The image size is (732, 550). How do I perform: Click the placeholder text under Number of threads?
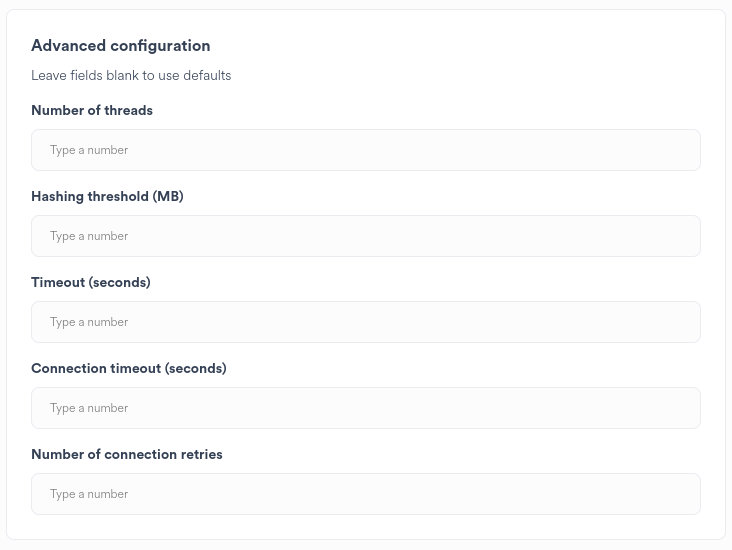(x=89, y=150)
